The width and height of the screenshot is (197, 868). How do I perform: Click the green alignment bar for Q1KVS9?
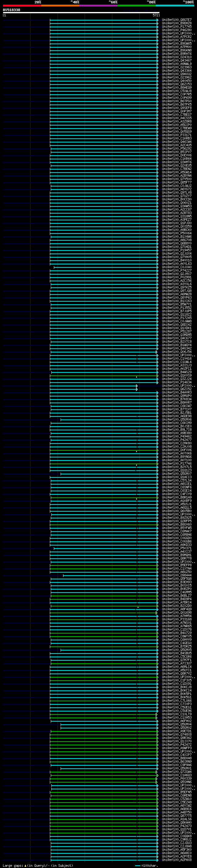[x=104, y=376]
